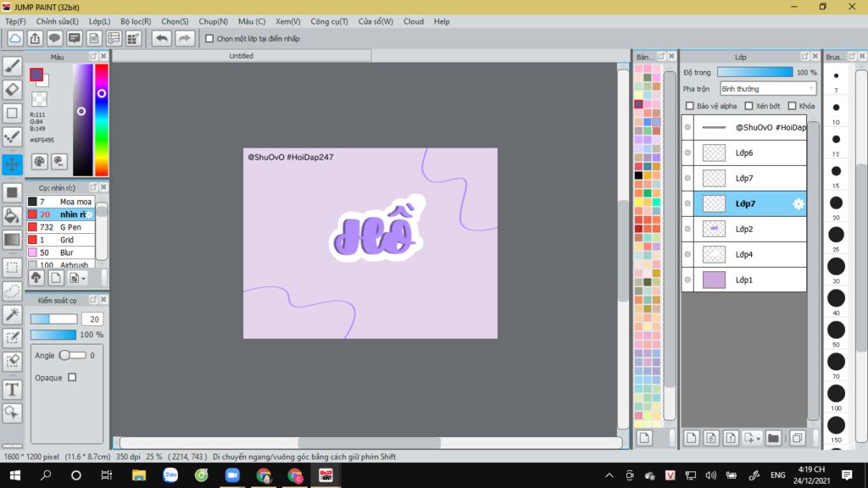Show hidden system tray icons
Viewport: 868px width, 488px height.
tap(609, 475)
